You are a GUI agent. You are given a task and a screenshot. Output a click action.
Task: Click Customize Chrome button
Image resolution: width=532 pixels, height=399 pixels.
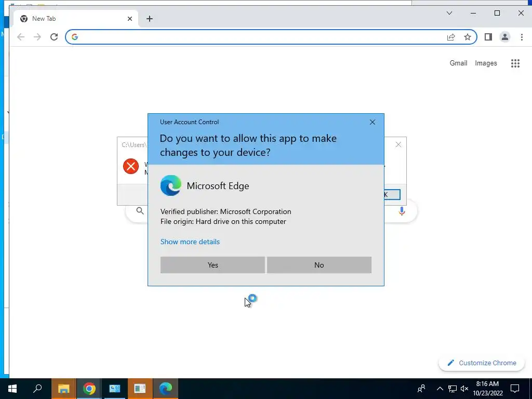(482, 363)
